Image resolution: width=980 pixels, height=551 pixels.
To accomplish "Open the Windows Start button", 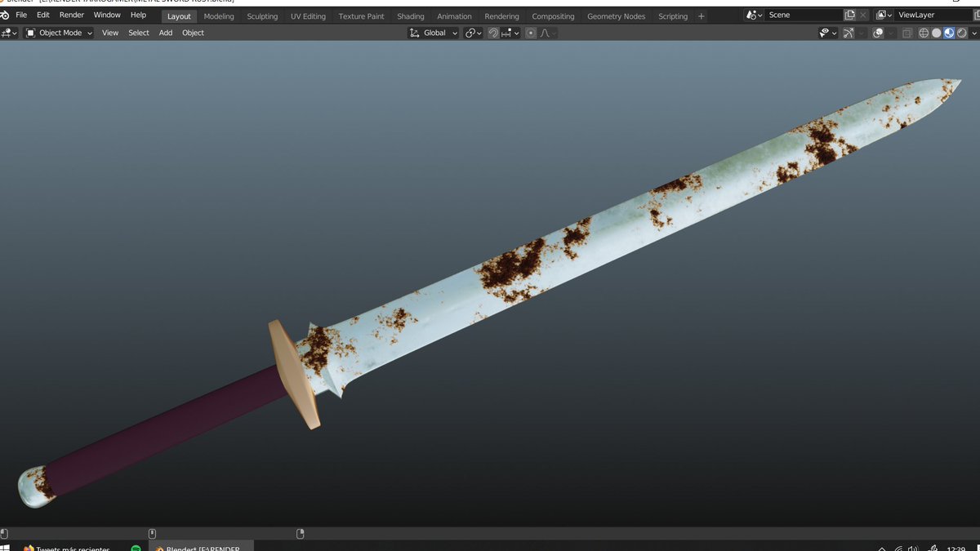I will pyautogui.click(x=4, y=548).
